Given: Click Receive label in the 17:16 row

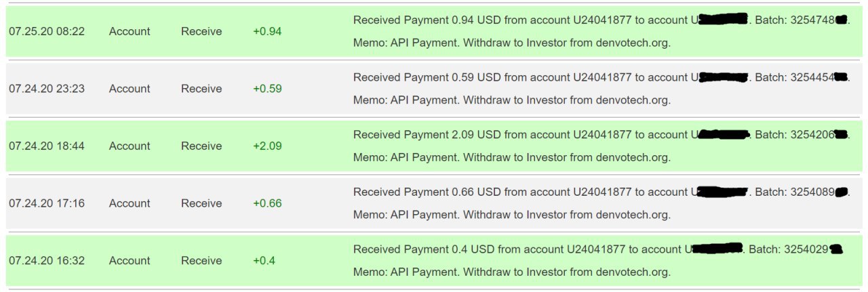Looking at the screenshot, I should 201,203.
